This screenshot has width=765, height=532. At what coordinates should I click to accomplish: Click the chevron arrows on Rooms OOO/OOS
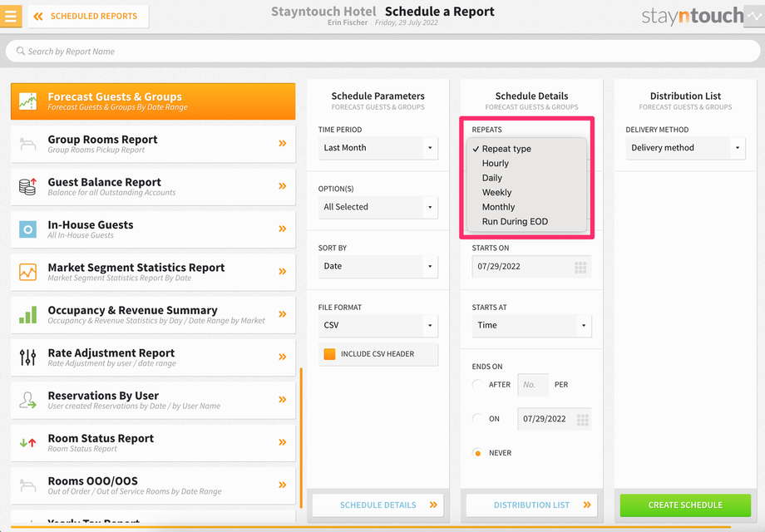283,485
